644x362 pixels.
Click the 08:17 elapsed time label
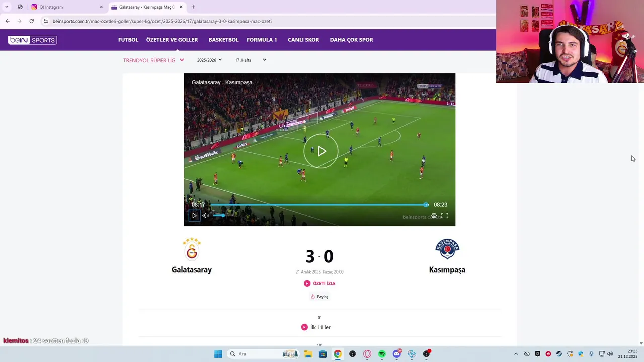[198, 205]
